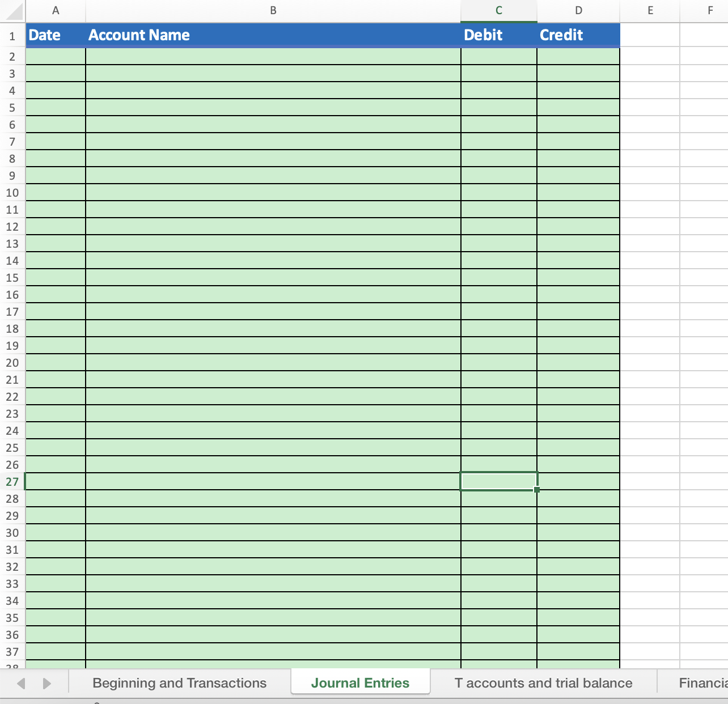Image resolution: width=728 pixels, height=704 pixels.
Task: Click the active Journal Entries tab
Action: click(360, 683)
